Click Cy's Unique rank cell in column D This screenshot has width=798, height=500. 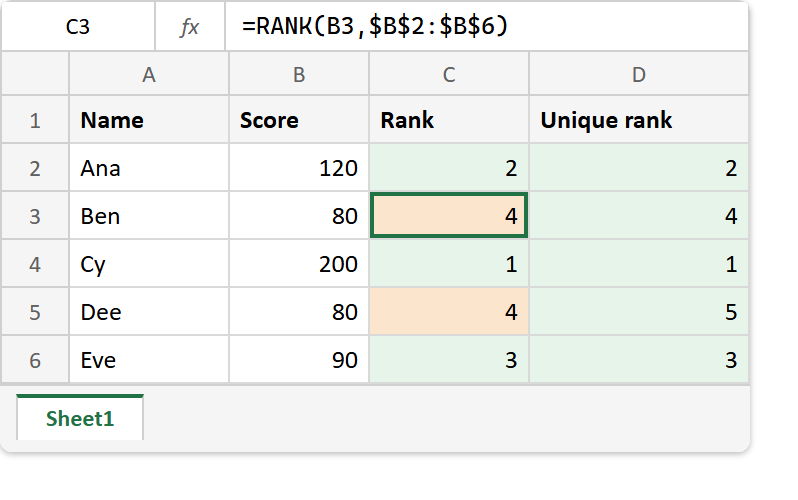coord(639,264)
